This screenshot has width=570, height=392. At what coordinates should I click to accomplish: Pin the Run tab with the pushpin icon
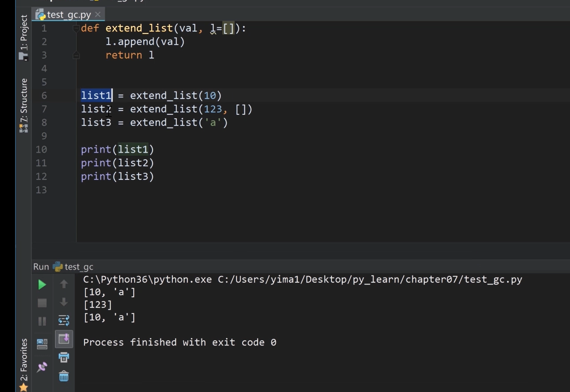[42, 367]
